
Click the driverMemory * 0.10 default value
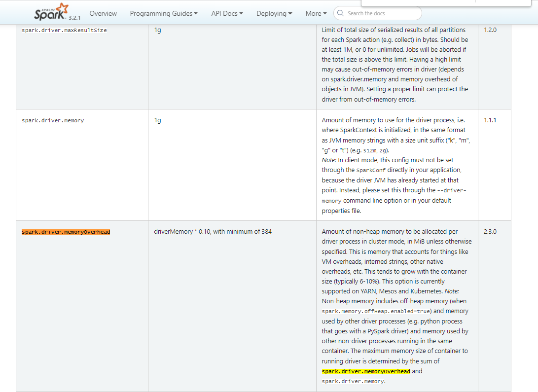click(x=213, y=231)
